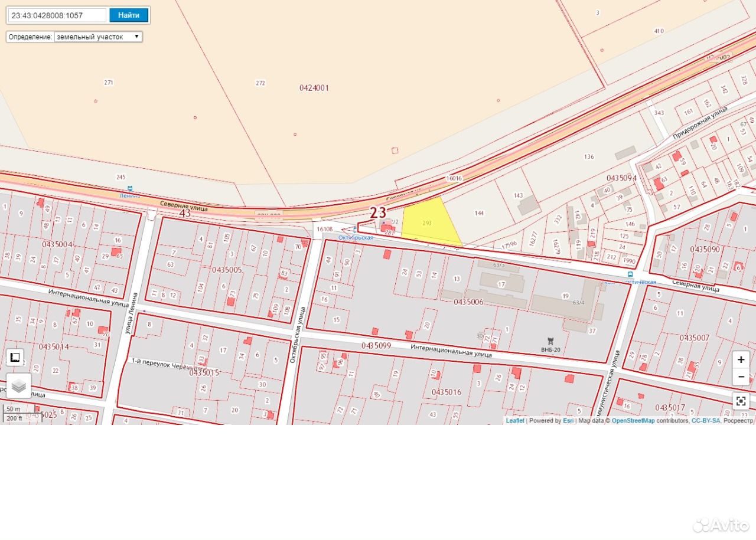Zoom out with the minus button
The height and width of the screenshot is (540, 756).
coord(741,377)
